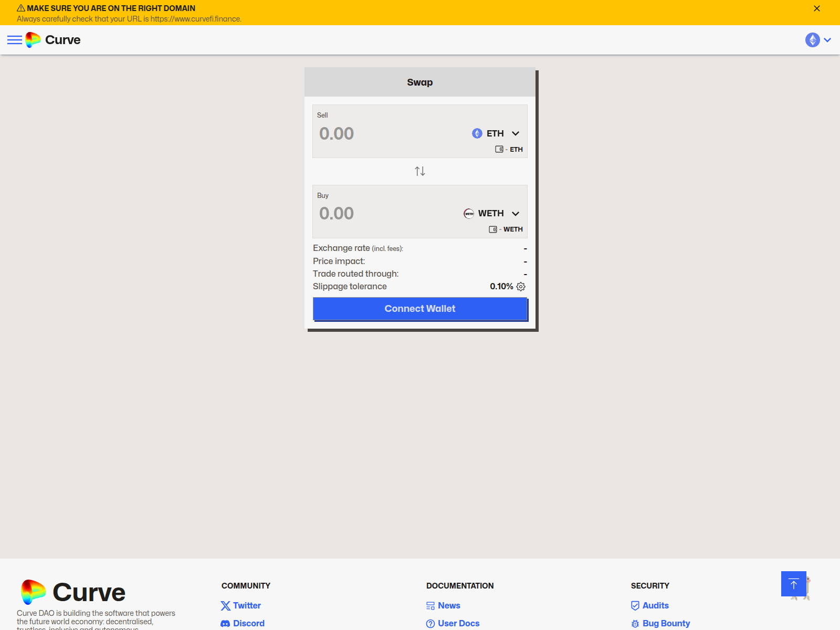
Task: Click the Ethereum network icon
Action: click(813, 40)
